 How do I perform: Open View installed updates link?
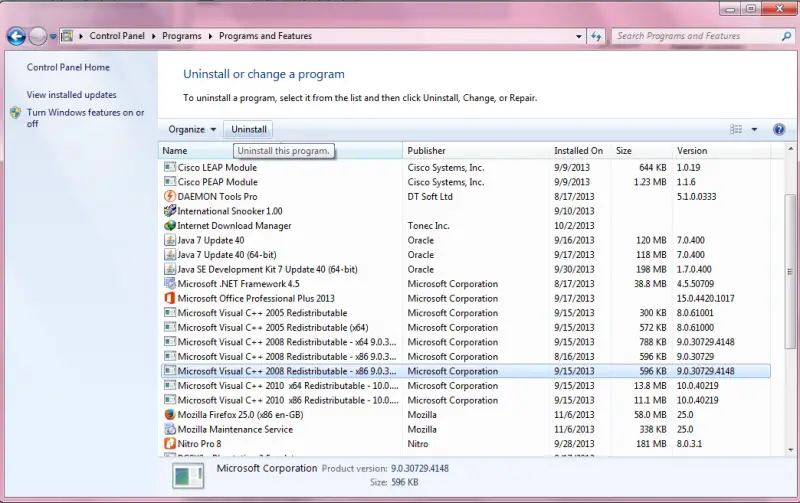pyautogui.click(x=71, y=95)
